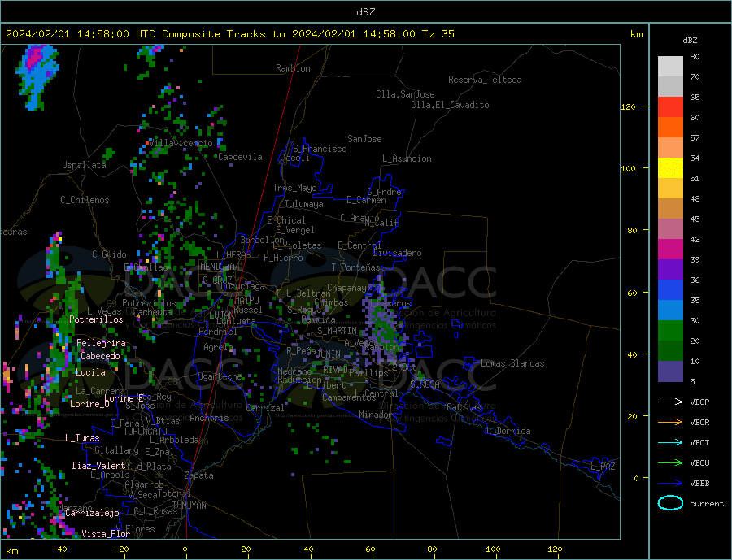This screenshot has width=732, height=560.
Task: Click the 'Zapata' place label
Action: pos(199,475)
